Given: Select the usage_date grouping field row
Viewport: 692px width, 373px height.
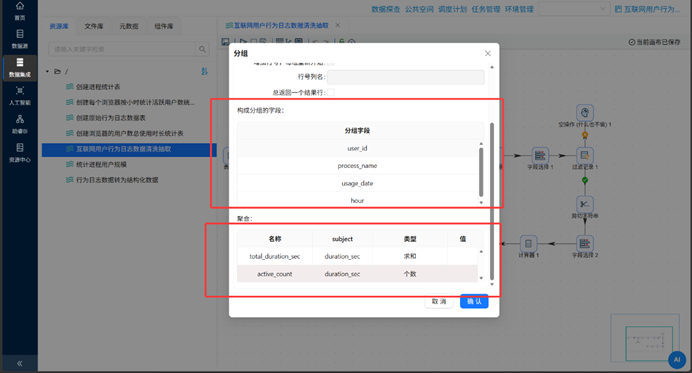Looking at the screenshot, I should (357, 183).
